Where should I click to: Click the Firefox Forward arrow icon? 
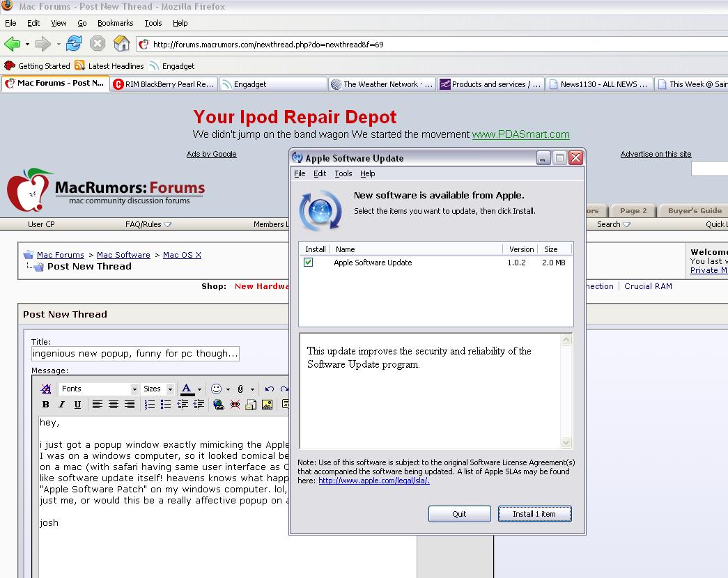42,44
